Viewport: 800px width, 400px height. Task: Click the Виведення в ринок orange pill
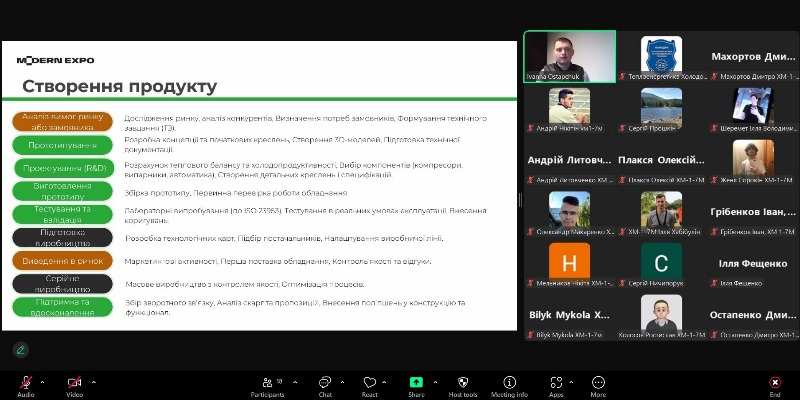62,261
